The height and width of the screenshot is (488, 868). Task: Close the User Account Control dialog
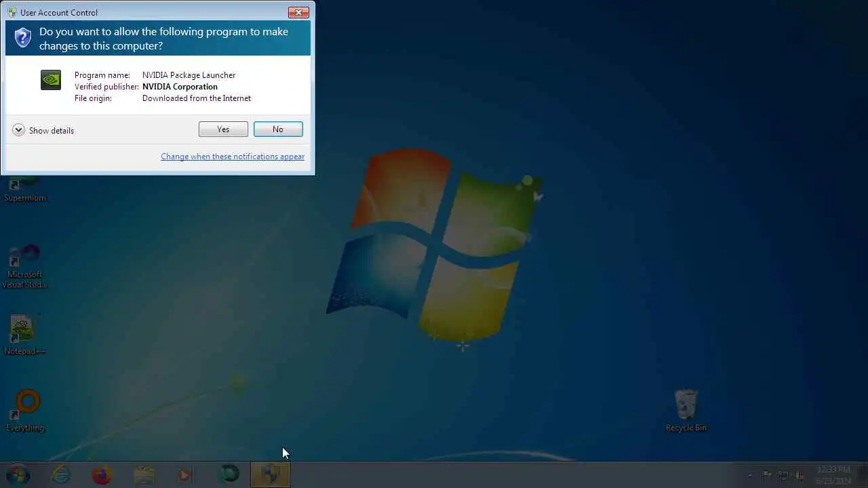298,12
